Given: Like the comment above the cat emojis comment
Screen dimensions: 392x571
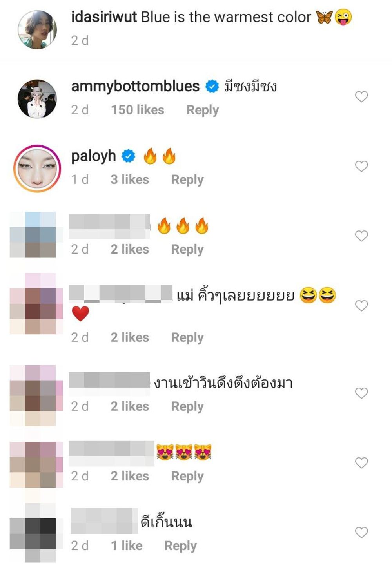Looking at the screenshot, I should pos(361,393).
